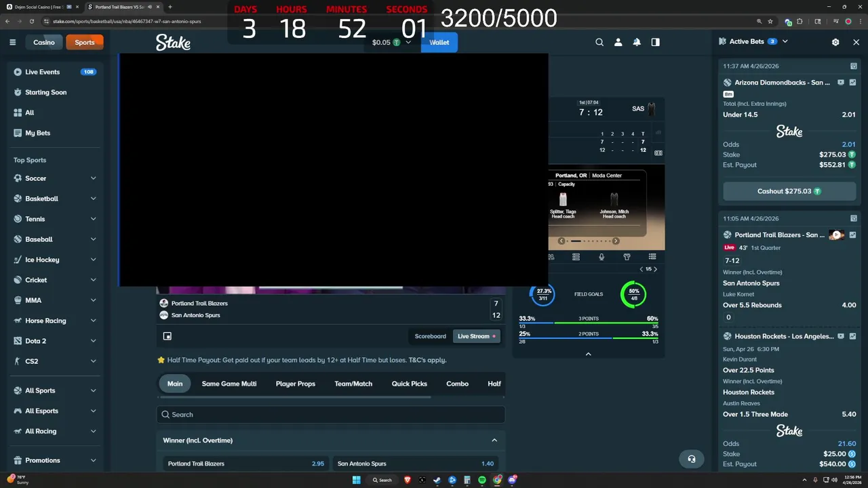The image size is (868, 488).
Task: Expand the Soccer sidebar section
Action: [x=93, y=178]
